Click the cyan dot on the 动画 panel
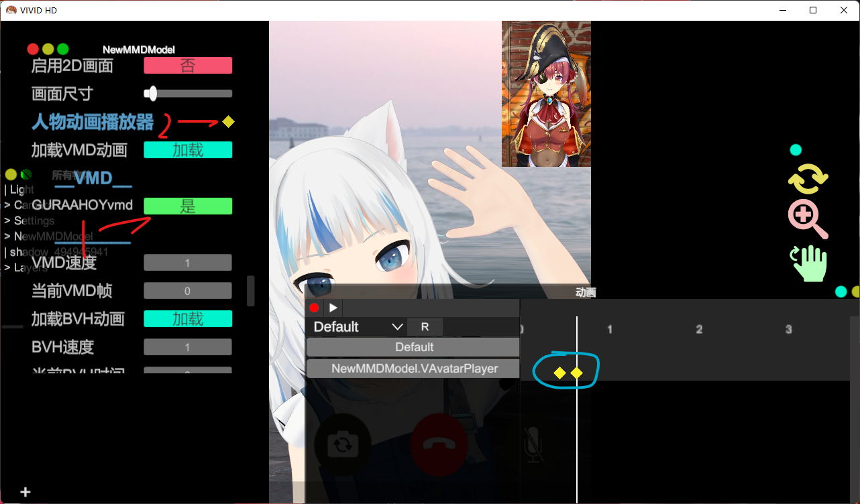Viewport: 860px width, 504px height. point(841,292)
